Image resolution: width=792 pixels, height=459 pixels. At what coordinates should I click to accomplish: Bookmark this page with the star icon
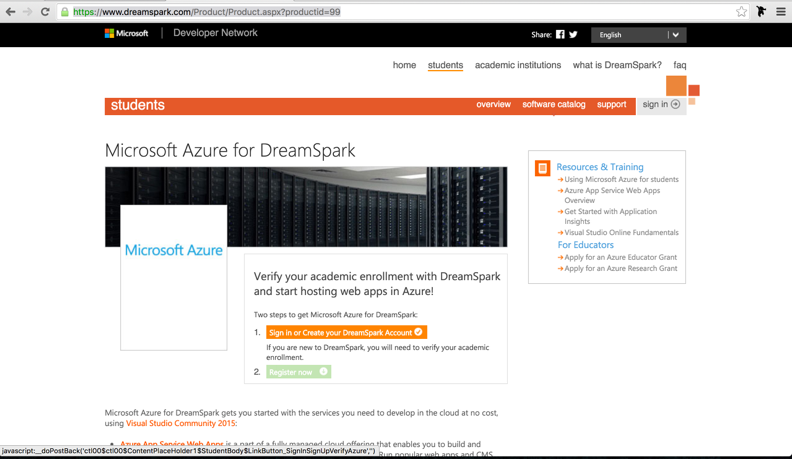[741, 12]
